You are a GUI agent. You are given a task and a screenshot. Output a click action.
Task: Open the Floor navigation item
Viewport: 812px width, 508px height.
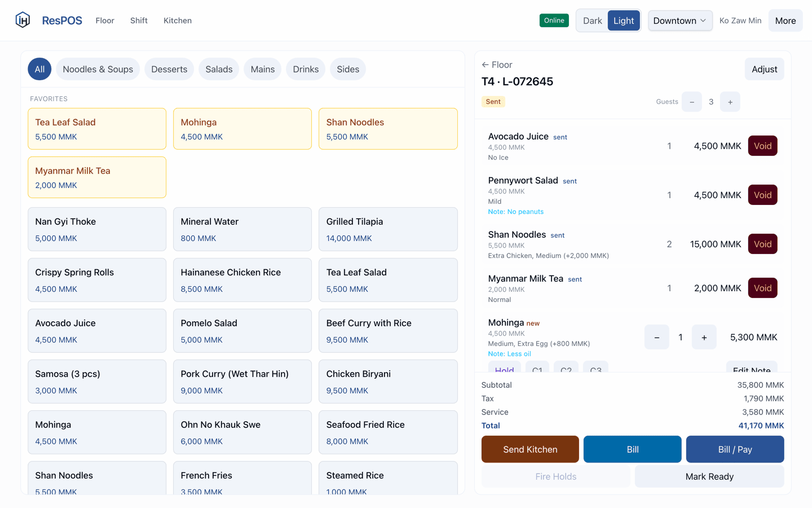coord(105,21)
